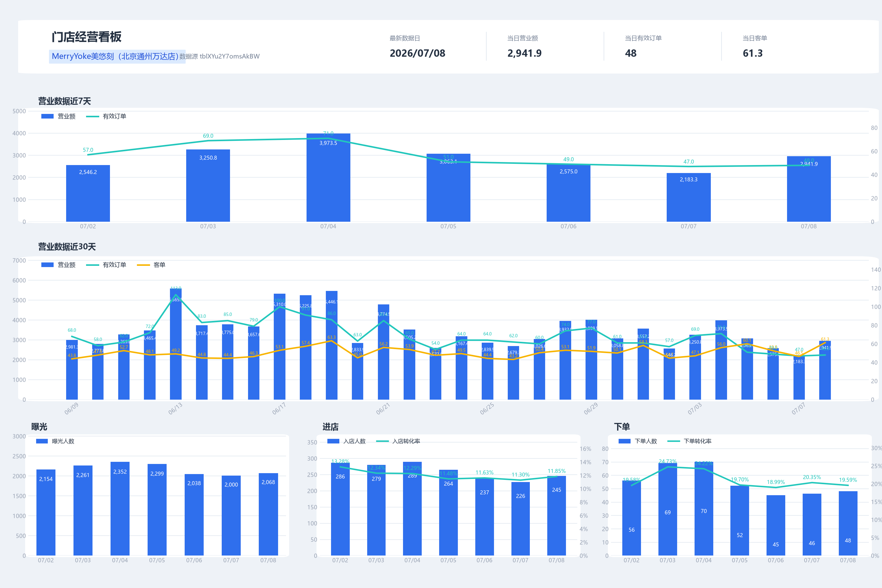Toggle 有效订单 legend in 7-day chart
This screenshot has width=882, height=588.
coord(106,116)
